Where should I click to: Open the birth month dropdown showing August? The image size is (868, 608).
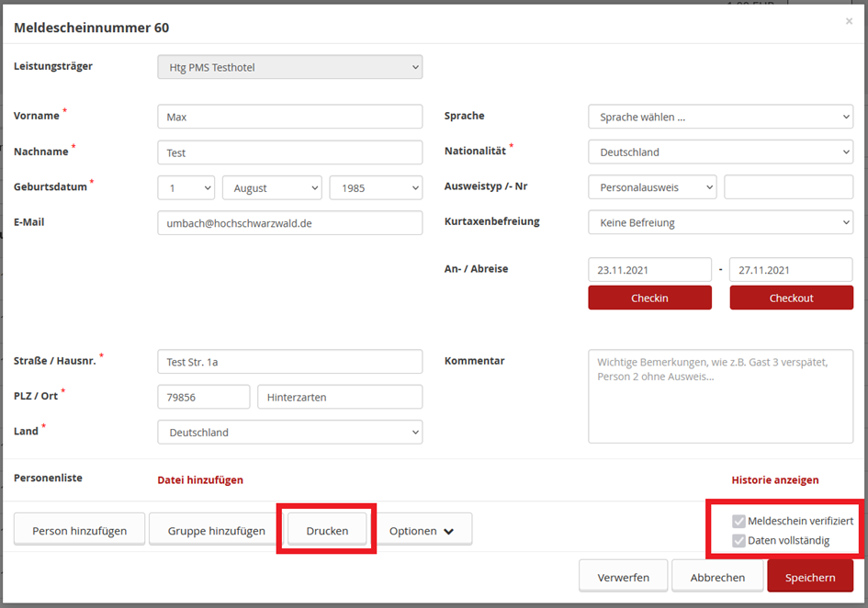pyautogui.click(x=272, y=187)
